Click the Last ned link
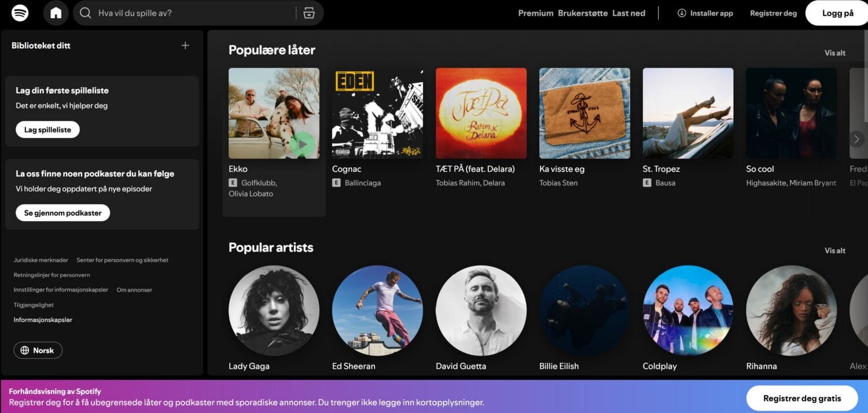 tap(628, 13)
